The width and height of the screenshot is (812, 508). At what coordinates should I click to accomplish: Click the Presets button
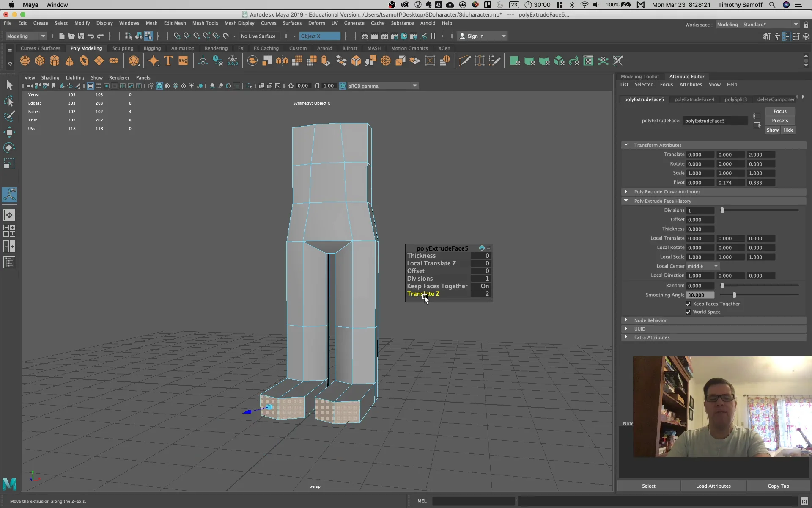(780, 121)
